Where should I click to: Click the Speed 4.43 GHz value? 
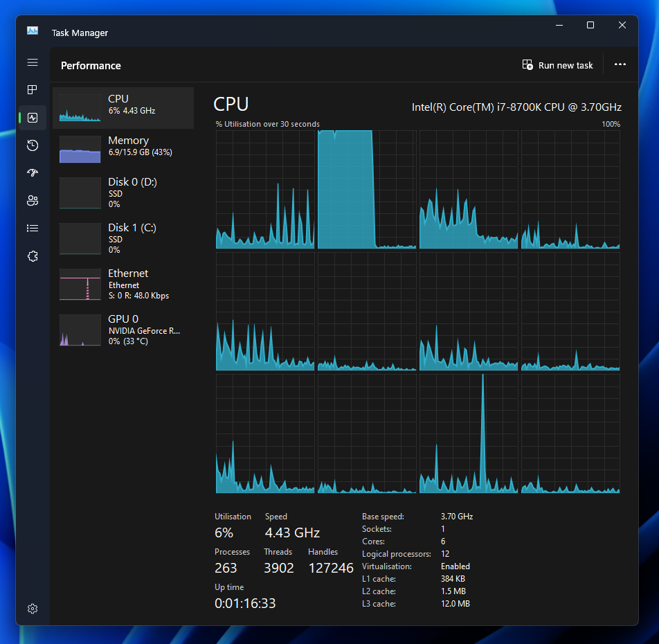tap(292, 533)
